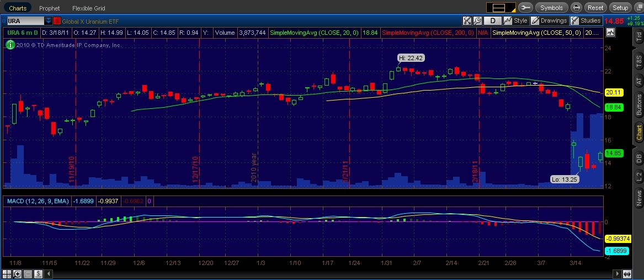
Task: Click the red clipboard link box
Action: click(57, 20)
